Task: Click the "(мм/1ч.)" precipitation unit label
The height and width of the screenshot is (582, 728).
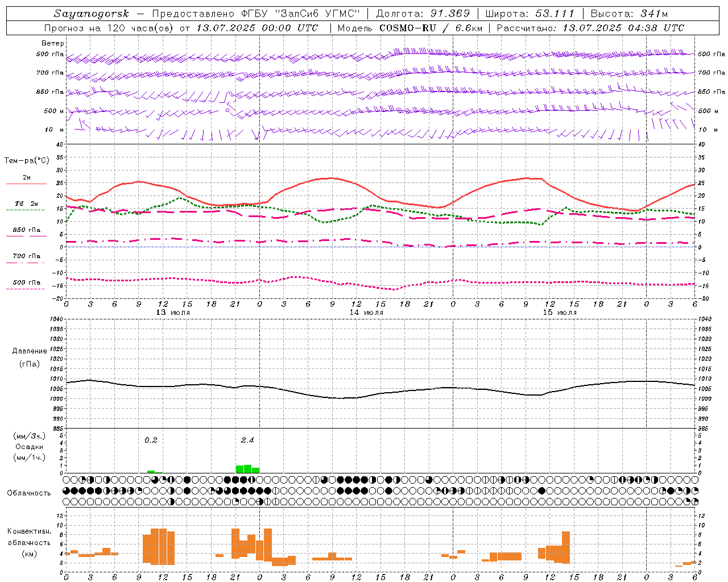Action: coord(29,458)
